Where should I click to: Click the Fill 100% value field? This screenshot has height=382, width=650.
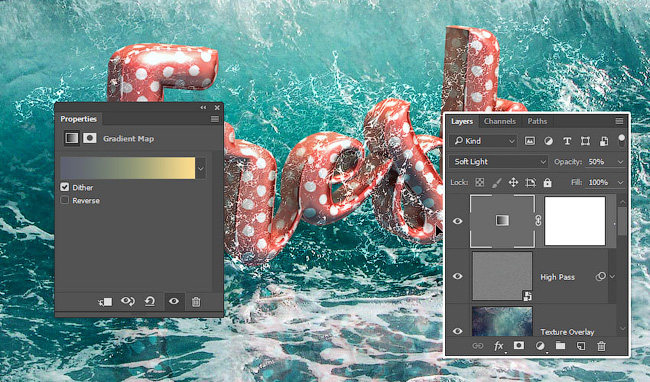pos(600,182)
